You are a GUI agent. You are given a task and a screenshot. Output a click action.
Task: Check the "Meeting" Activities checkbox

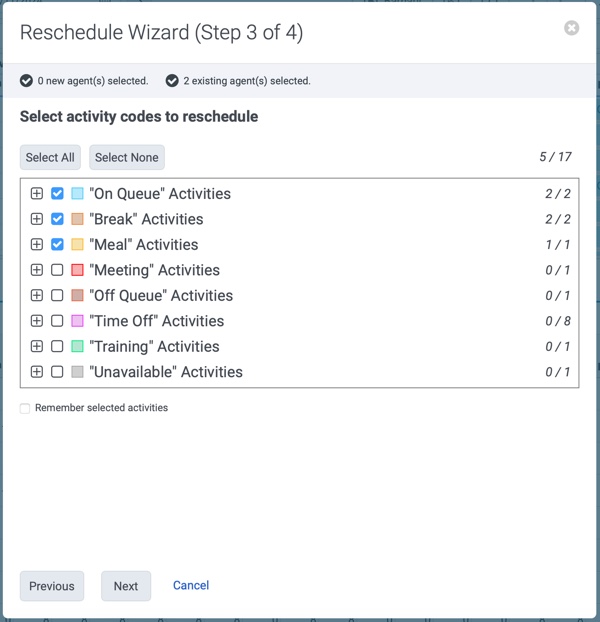point(57,270)
